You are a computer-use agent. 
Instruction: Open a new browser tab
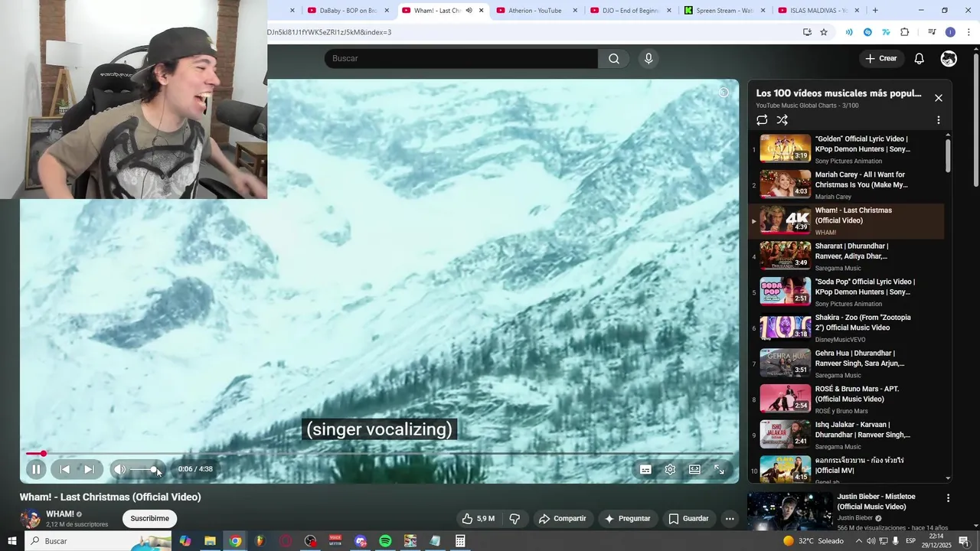point(875,11)
